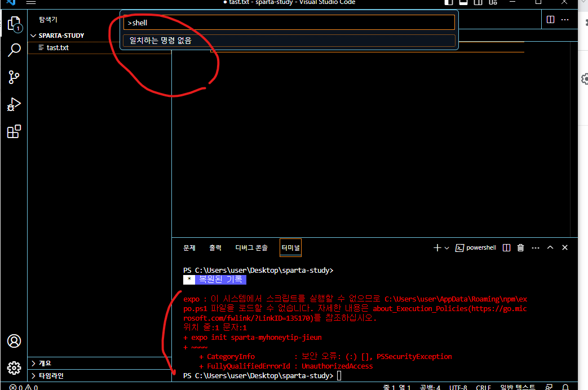The image size is (588, 390).
Task: Open Customize Layout control
Action: [493, 2]
